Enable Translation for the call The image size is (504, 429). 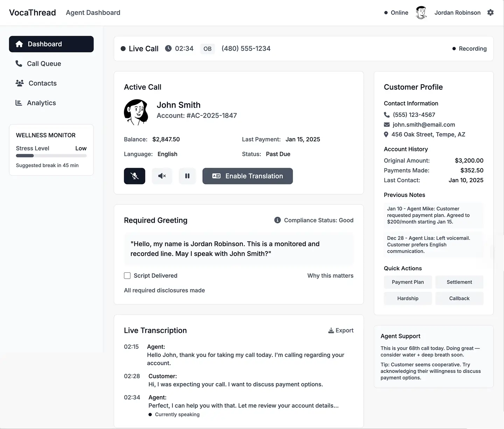click(x=247, y=176)
